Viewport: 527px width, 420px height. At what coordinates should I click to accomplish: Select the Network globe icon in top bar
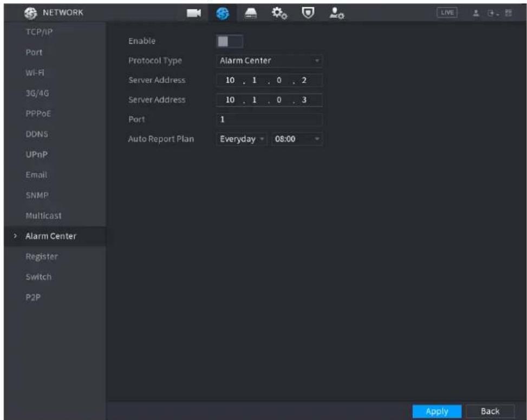click(223, 13)
